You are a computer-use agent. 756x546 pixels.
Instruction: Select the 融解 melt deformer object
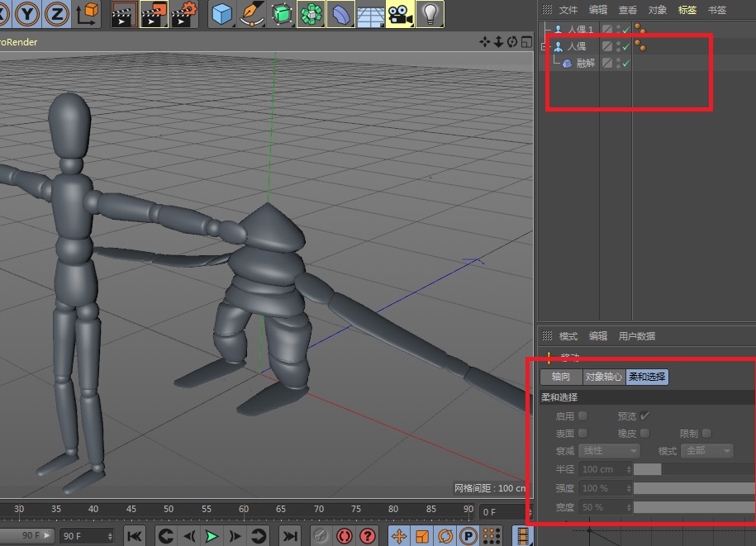coord(585,63)
